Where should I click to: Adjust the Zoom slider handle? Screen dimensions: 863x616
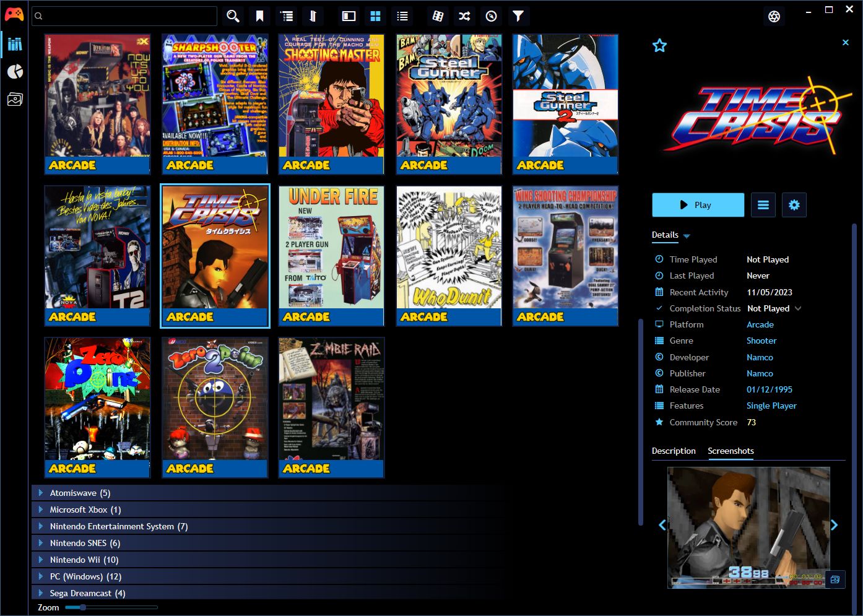point(82,607)
